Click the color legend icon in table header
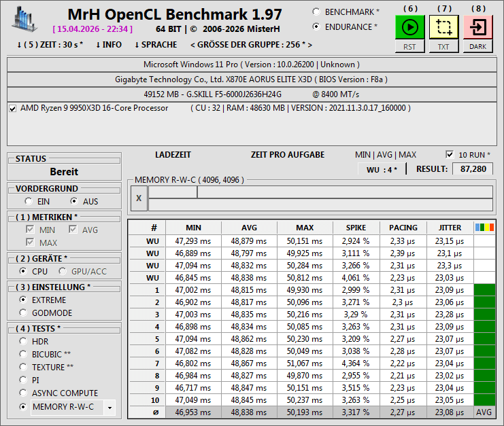The width and height of the screenshot is (504, 426). [484, 228]
